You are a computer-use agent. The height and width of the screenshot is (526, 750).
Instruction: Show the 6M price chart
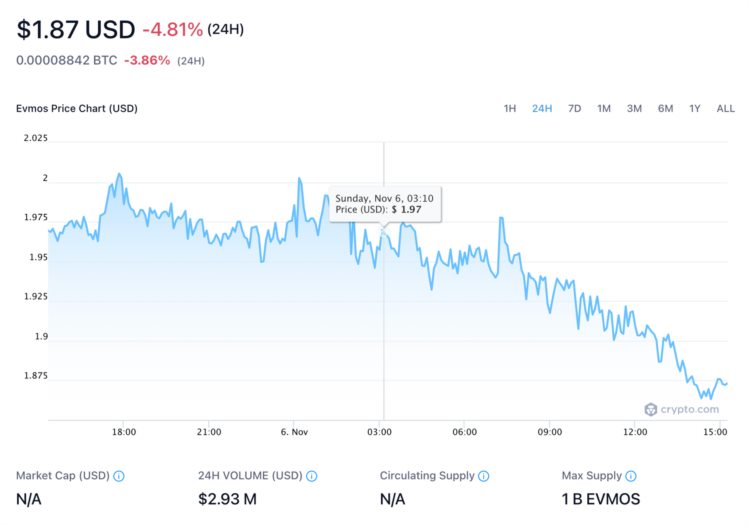[x=665, y=108]
